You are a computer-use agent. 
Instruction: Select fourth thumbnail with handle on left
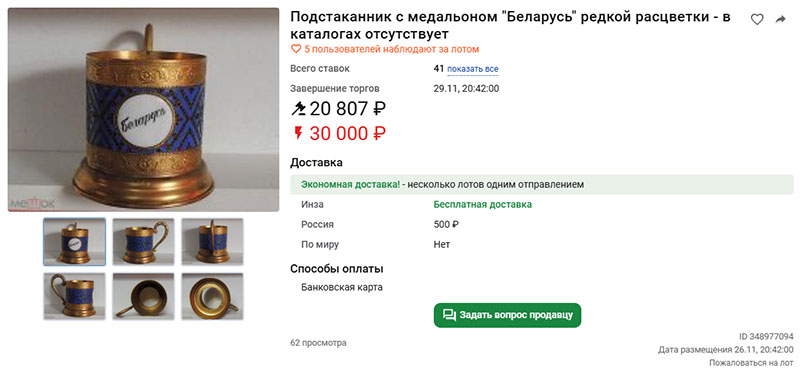[x=74, y=296]
